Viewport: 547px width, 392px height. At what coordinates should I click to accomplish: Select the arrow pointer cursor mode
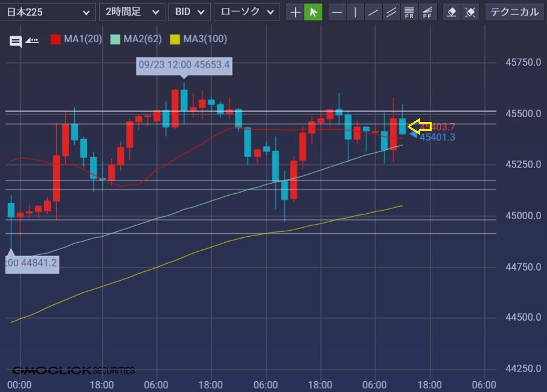[x=313, y=12]
